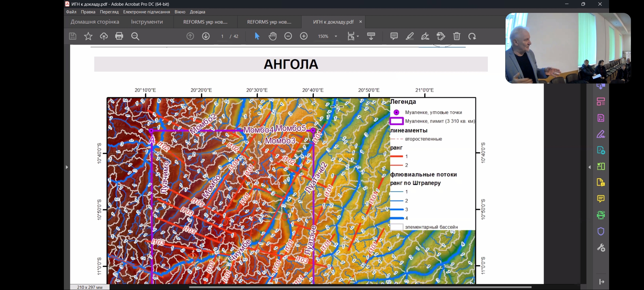Expand the fit page options dropdown
Image resolution: width=644 pixels, height=290 pixels.
358,36
